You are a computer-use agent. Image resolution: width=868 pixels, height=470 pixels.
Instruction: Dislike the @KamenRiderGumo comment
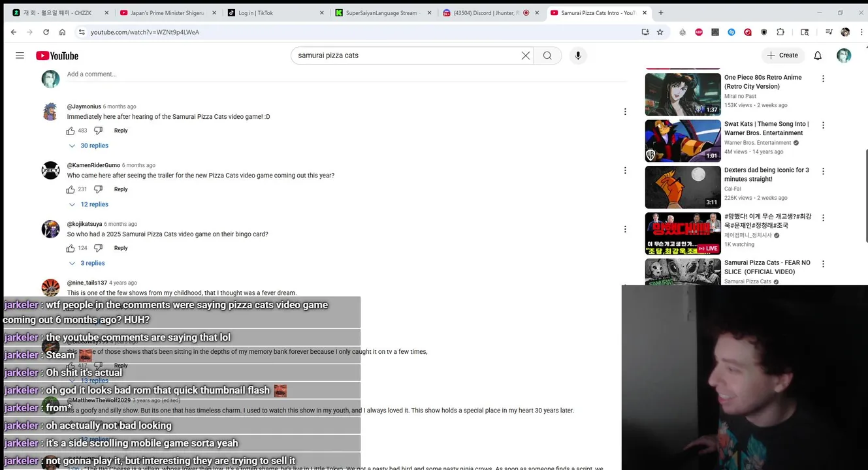point(98,189)
